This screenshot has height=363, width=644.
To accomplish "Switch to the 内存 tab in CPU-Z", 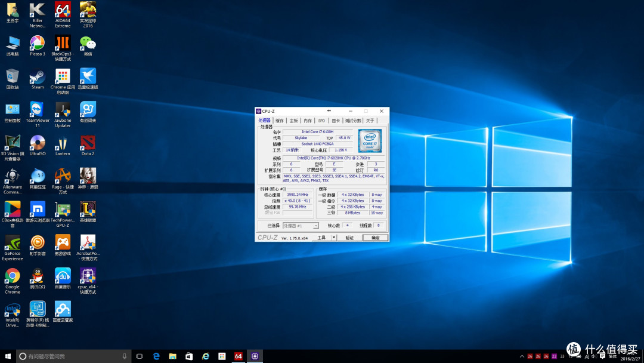I will [308, 121].
